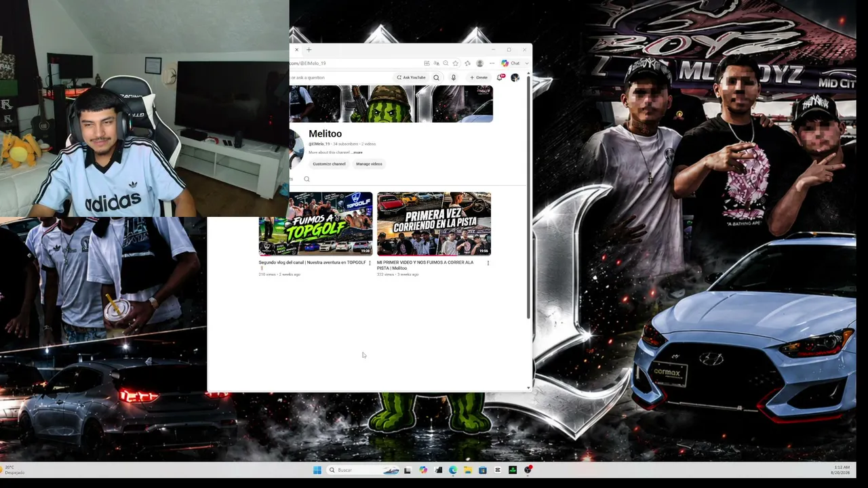Expand the chevron next to Chat
Image resolution: width=868 pixels, height=488 pixels.
tap(526, 63)
